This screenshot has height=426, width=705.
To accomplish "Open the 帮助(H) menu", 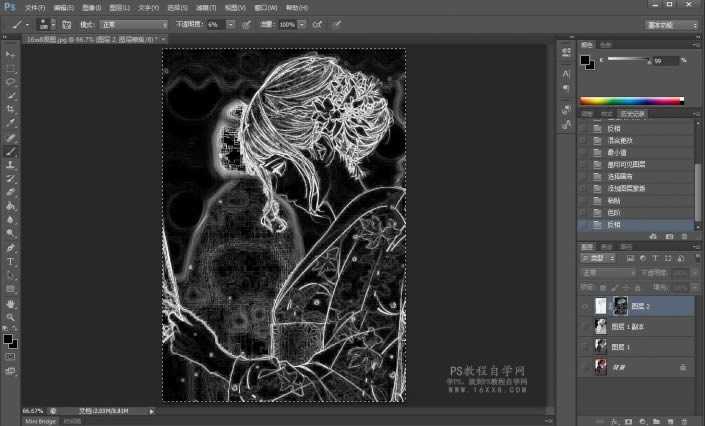I will coord(297,7).
